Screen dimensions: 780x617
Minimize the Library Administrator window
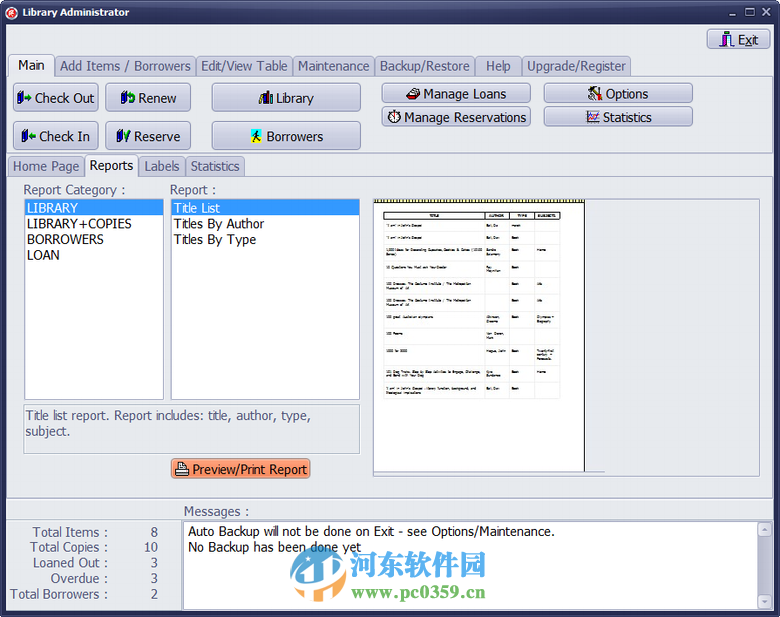(x=732, y=12)
